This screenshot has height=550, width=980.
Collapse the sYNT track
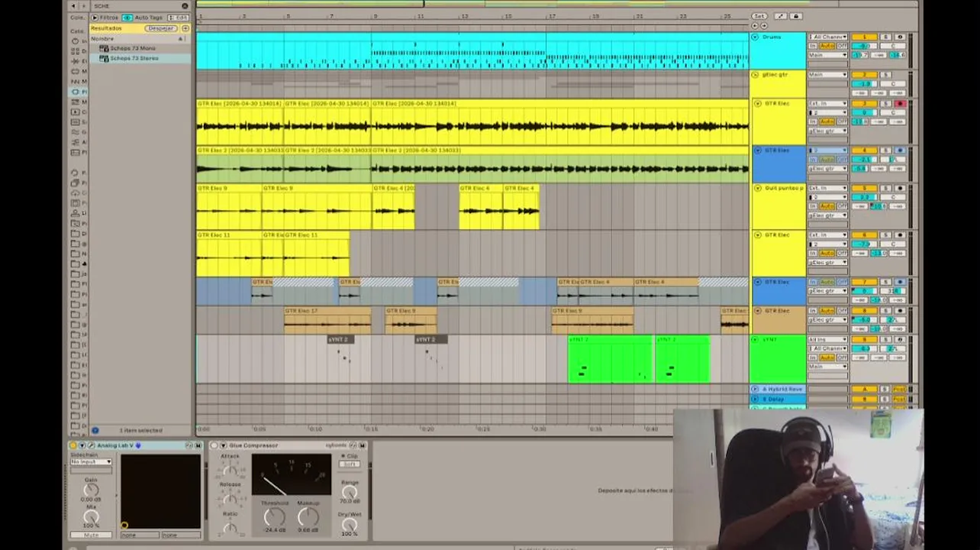pos(755,339)
